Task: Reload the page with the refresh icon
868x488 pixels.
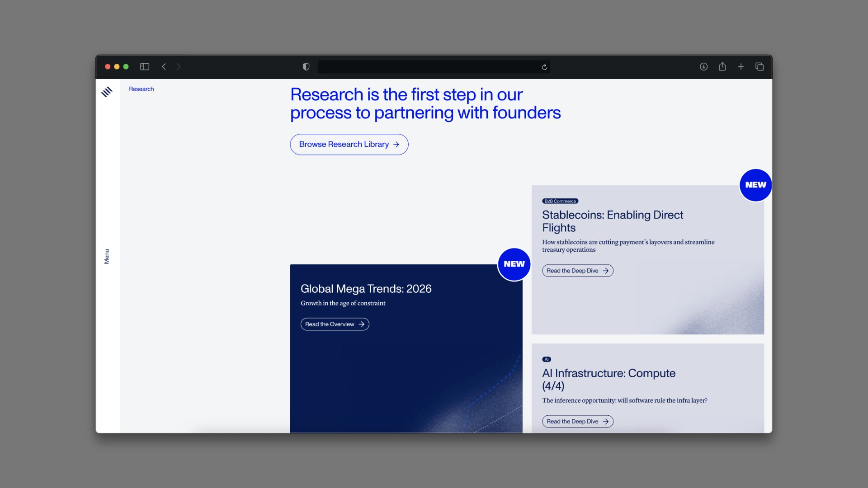Action: click(544, 67)
